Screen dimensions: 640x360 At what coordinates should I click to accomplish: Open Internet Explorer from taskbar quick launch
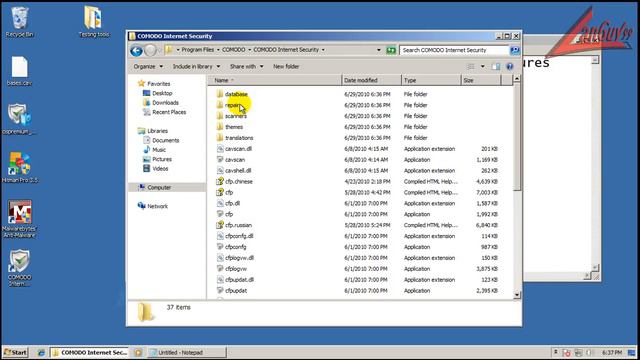pyautogui.click(x=41, y=352)
